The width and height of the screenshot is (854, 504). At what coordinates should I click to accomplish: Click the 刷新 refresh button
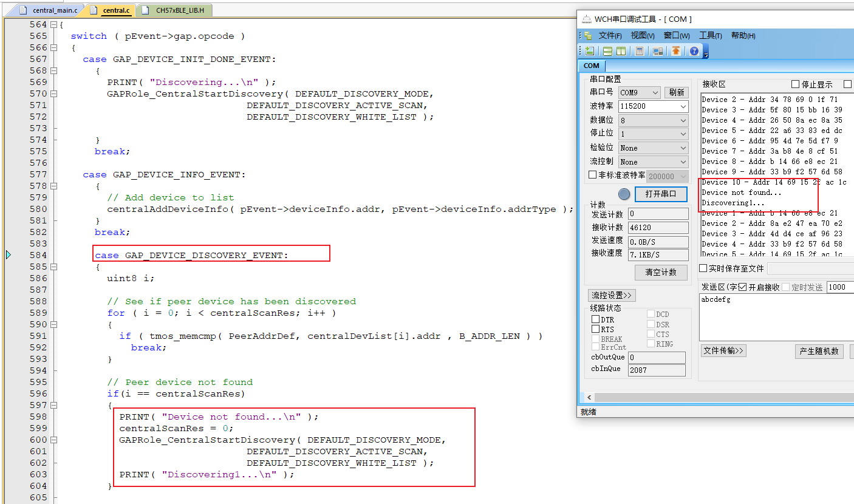(676, 92)
